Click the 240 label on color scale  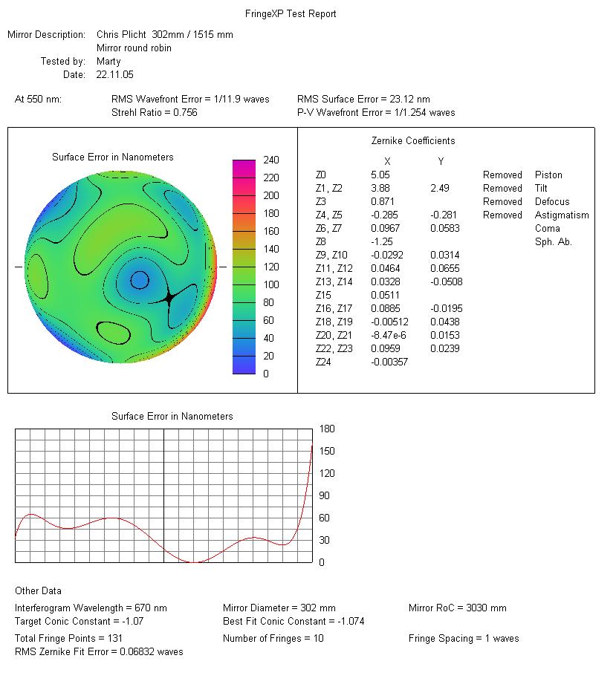[x=271, y=160]
